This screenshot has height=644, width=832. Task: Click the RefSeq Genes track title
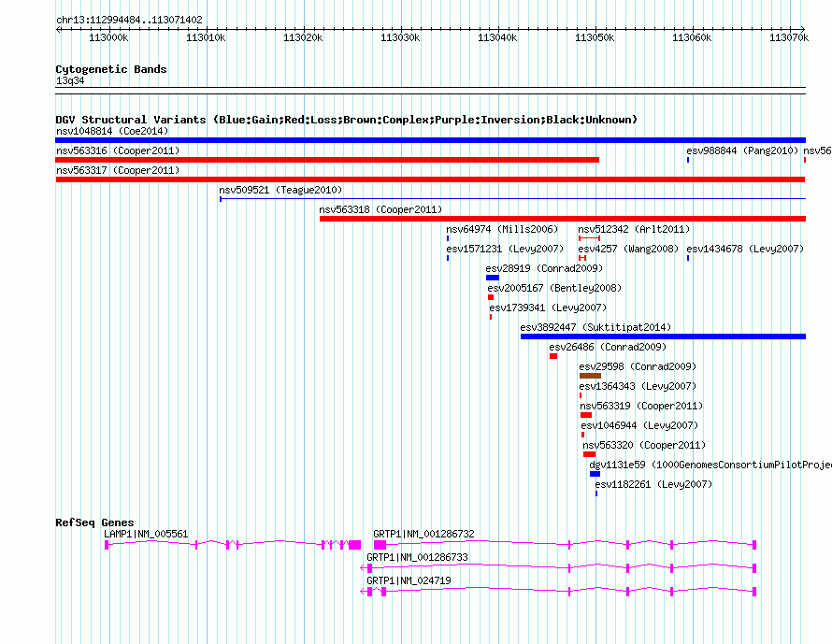(x=94, y=522)
